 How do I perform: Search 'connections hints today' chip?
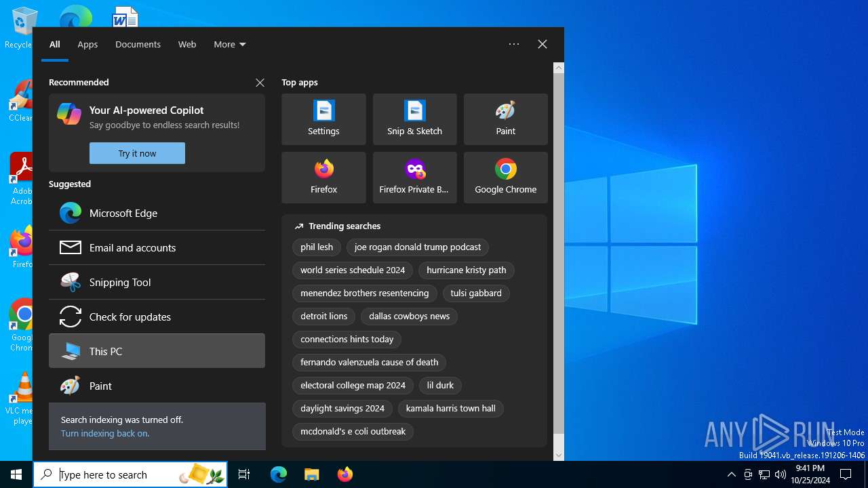pyautogui.click(x=347, y=340)
